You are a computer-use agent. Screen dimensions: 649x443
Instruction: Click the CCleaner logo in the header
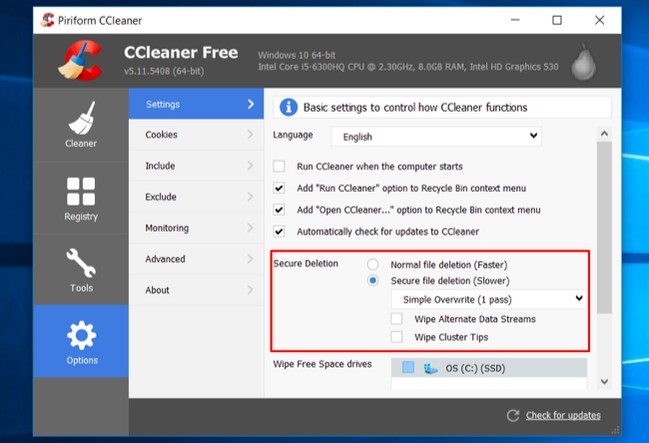(x=80, y=60)
